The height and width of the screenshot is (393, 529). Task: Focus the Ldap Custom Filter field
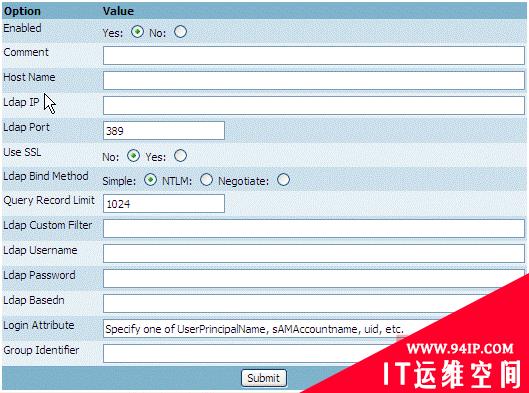[314, 228]
